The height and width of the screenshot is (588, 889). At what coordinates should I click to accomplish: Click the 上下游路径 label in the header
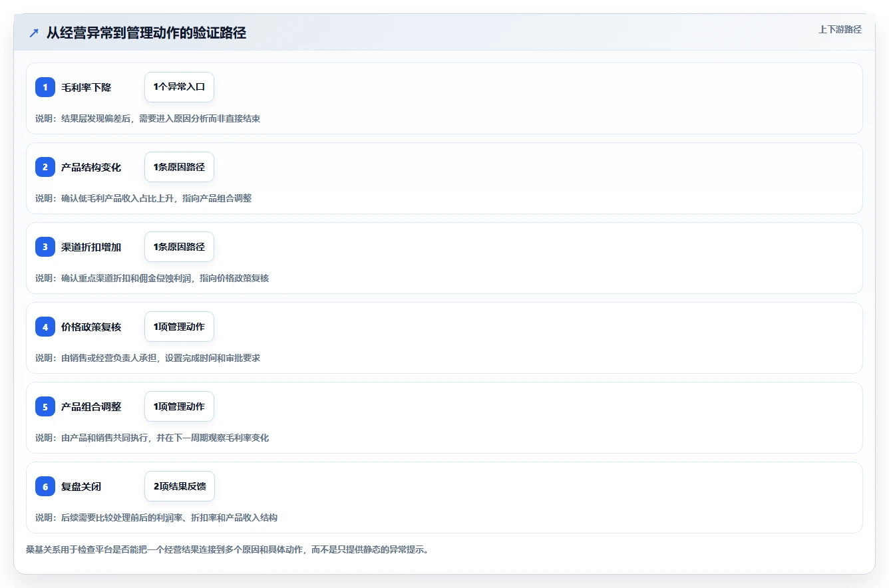click(x=840, y=29)
